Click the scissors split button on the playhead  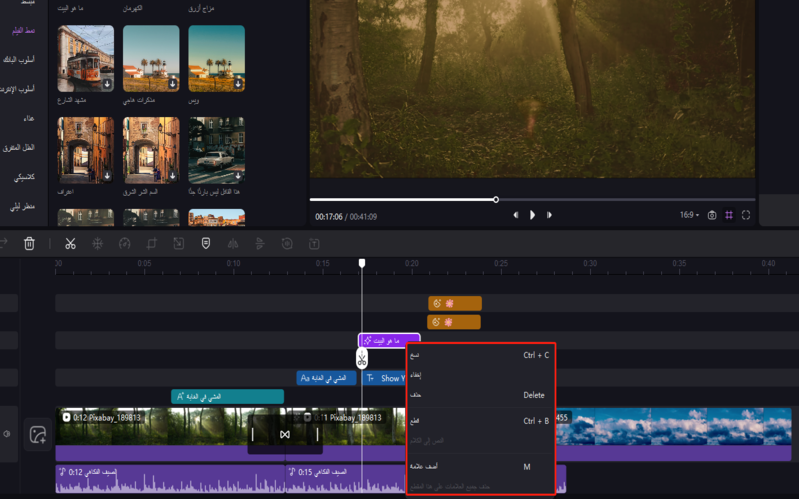click(362, 359)
